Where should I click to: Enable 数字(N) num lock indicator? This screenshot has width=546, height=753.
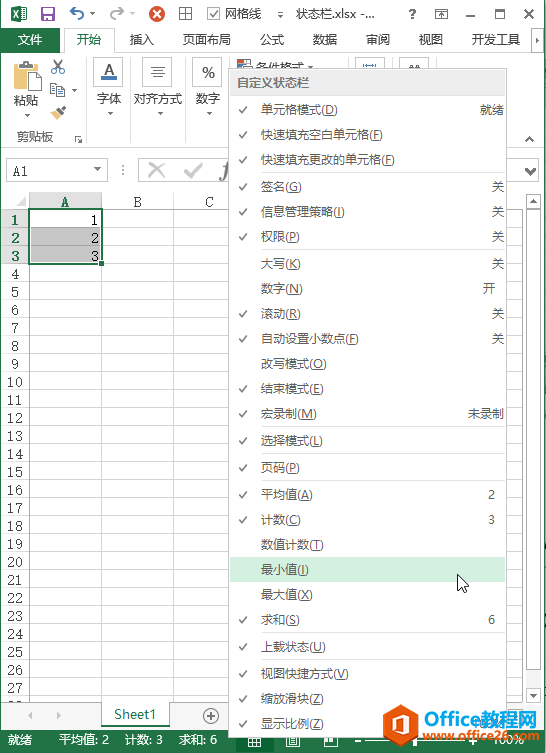pos(367,289)
